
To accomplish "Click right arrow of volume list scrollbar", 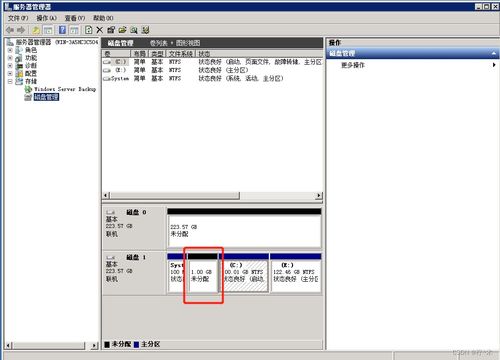I will (319, 195).
